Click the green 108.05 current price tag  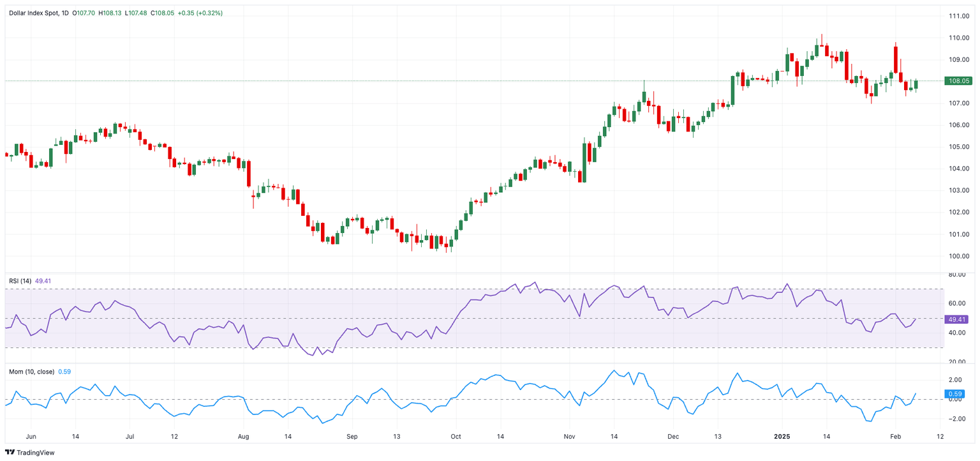tap(960, 81)
